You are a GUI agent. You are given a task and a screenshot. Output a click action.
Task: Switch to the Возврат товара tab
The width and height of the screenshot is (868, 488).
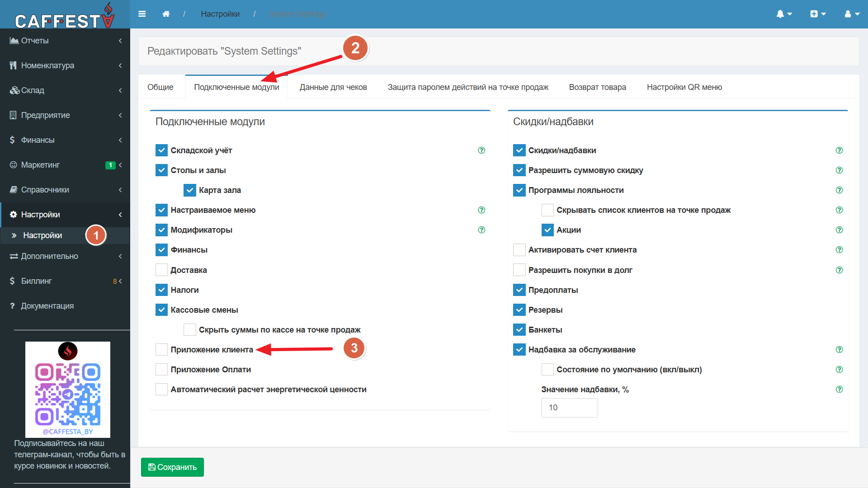pyautogui.click(x=597, y=87)
